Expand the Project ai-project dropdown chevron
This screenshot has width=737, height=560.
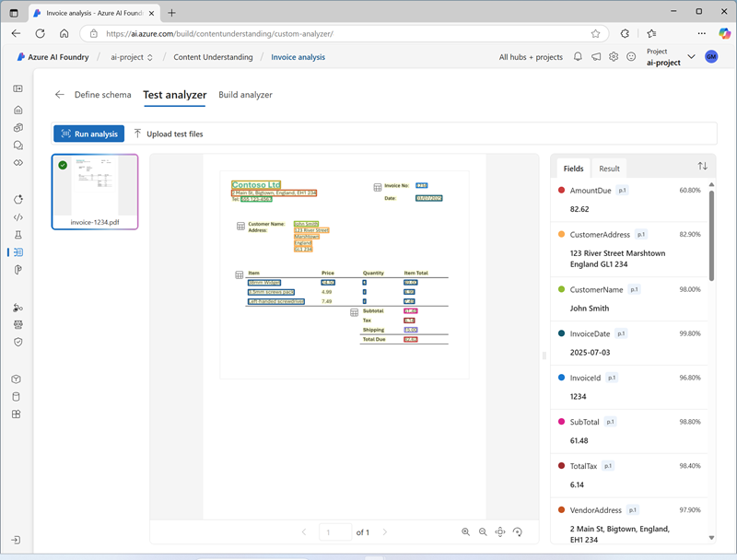pos(692,57)
